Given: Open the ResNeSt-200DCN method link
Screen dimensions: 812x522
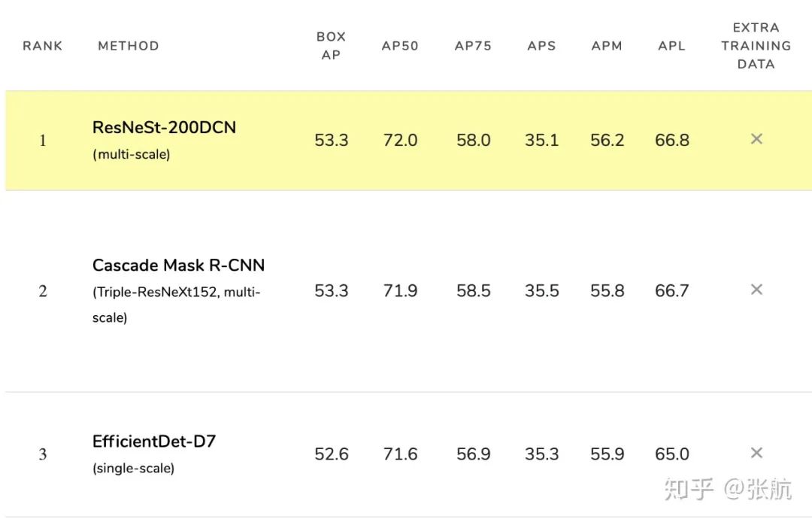Looking at the screenshot, I should pyautogui.click(x=164, y=128).
